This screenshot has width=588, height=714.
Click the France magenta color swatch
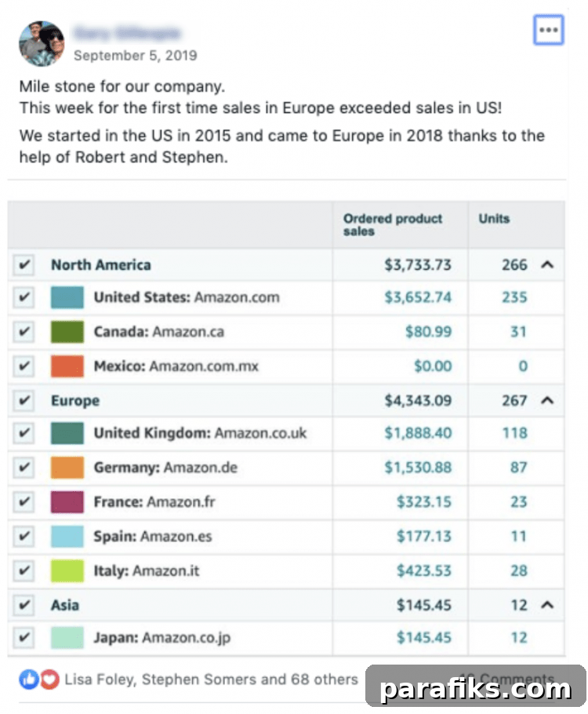pyautogui.click(x=67, y=502)
